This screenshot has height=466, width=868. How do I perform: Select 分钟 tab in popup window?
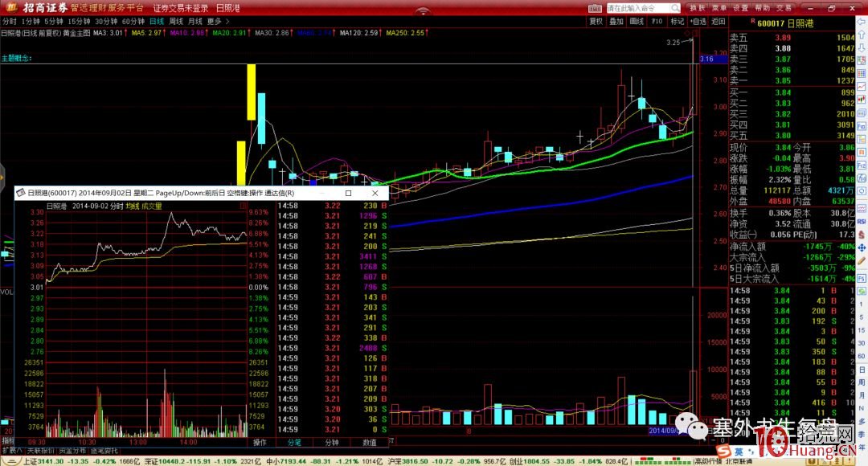(x=332, y=442)
